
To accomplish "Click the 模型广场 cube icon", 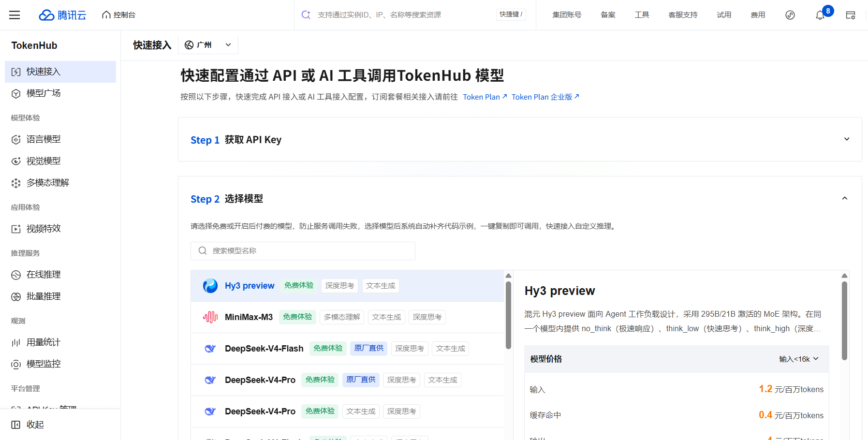I will pos(16,93).
